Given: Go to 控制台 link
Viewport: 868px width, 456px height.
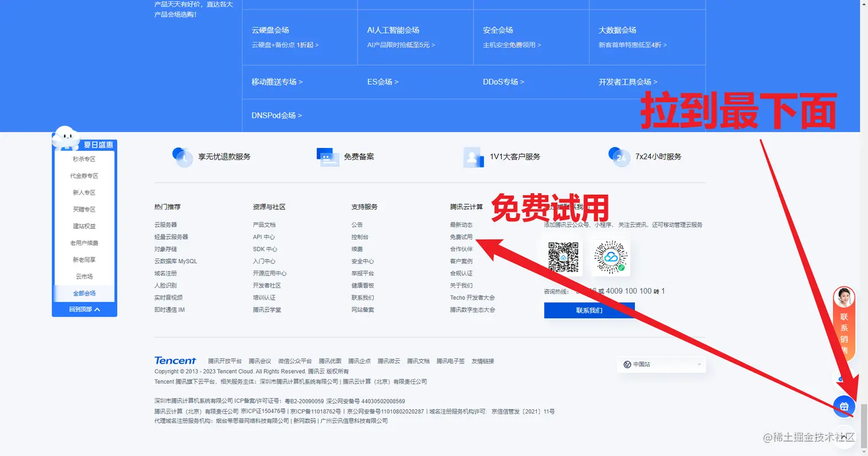Looking at the screenshot, I should [360, 237].
